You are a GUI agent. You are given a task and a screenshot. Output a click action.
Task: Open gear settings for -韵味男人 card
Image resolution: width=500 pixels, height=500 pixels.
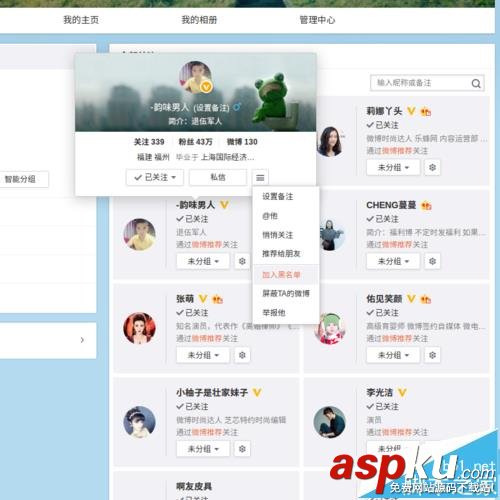tap(242, 261)
